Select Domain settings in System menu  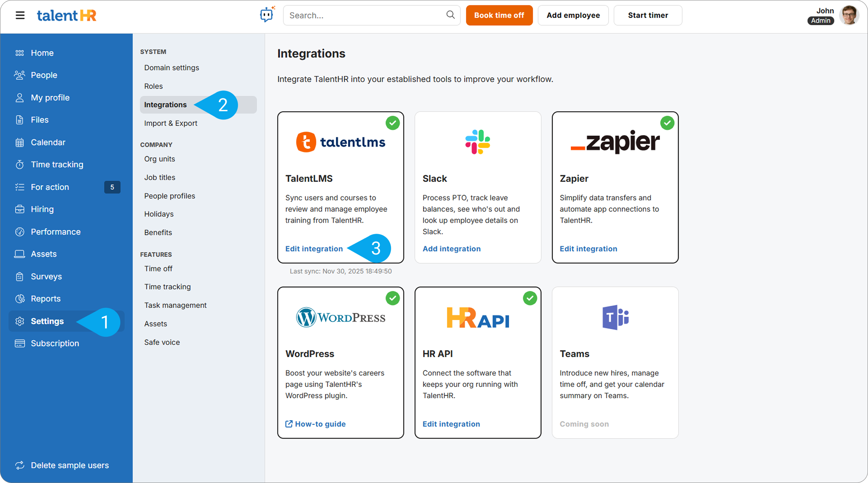[171, 68]
